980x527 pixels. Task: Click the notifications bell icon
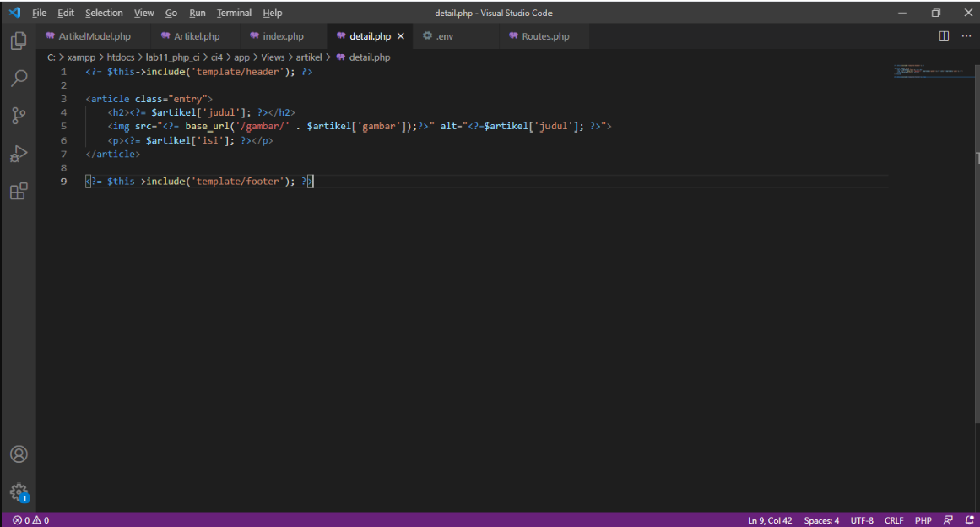click(x=969, y=520)
